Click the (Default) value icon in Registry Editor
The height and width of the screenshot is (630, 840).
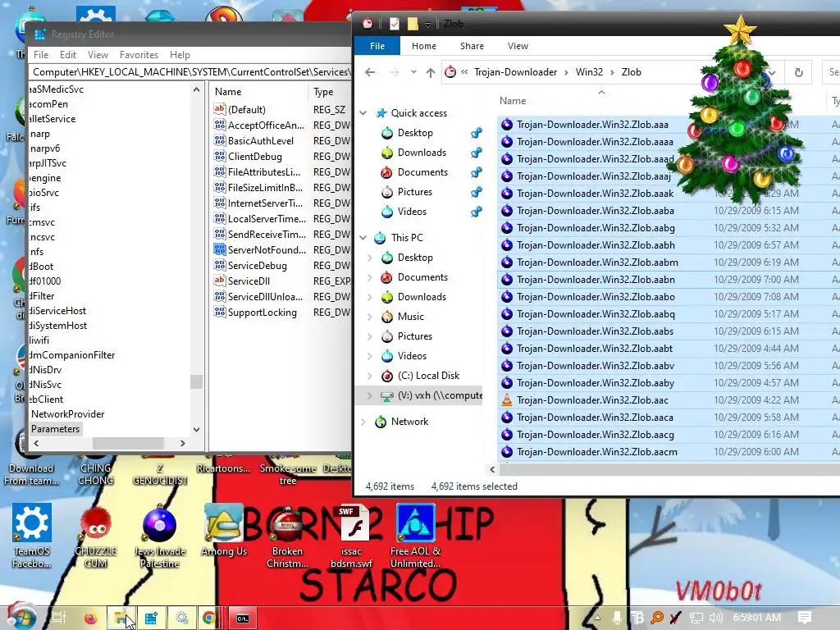(x=220, y=109)
